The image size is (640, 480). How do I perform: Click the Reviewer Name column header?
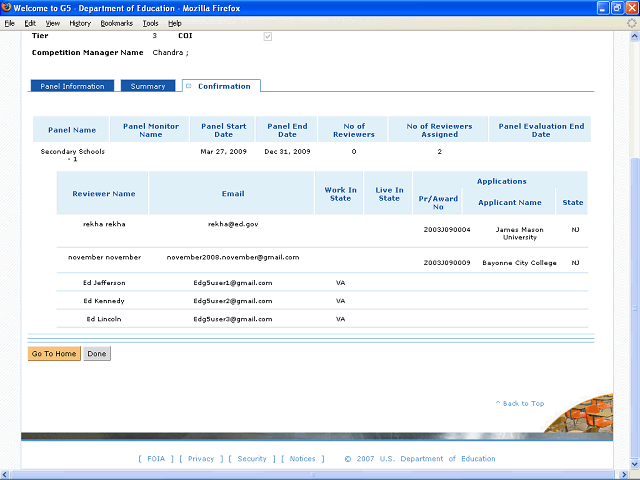(103, 193)
